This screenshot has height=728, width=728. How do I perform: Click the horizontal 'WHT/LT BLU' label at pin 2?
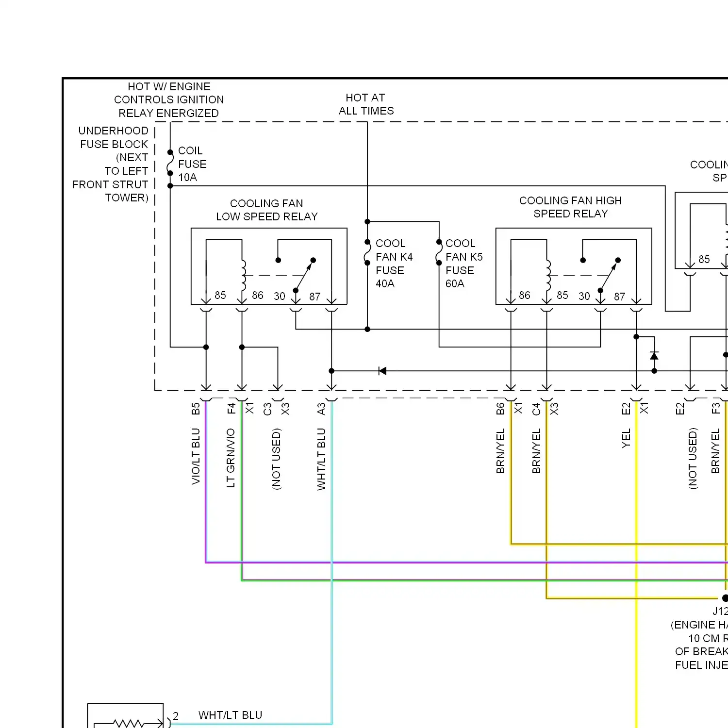tap(230, 715)
